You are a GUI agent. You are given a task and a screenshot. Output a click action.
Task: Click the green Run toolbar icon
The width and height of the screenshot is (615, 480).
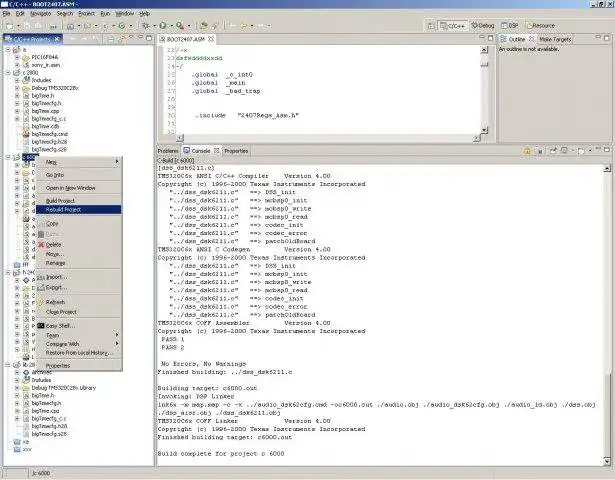[162, 26]
